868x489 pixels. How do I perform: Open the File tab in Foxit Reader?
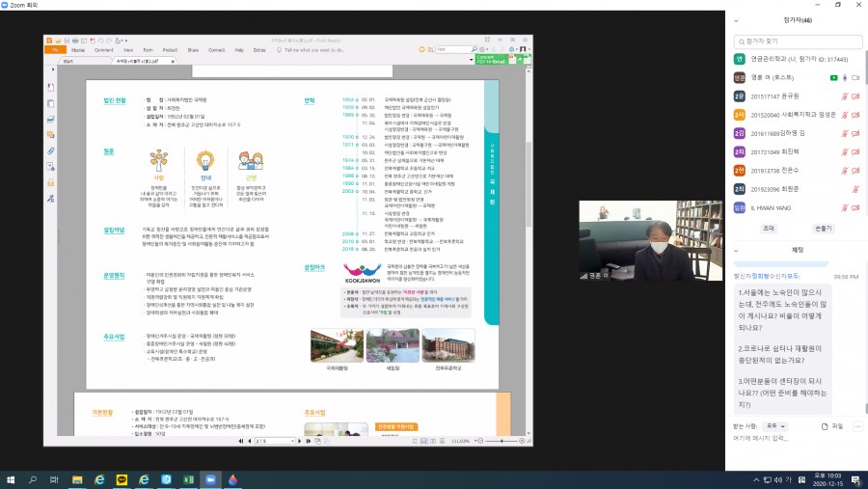click(55, 50)
